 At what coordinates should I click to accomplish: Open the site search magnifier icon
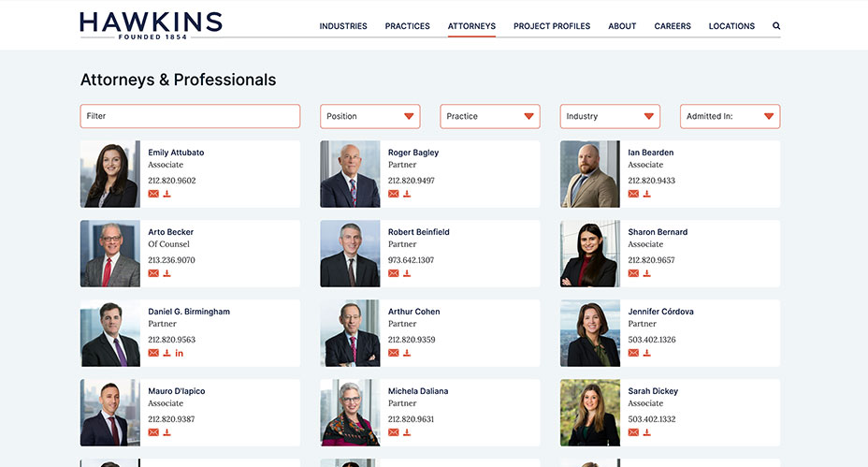(776, 25)
